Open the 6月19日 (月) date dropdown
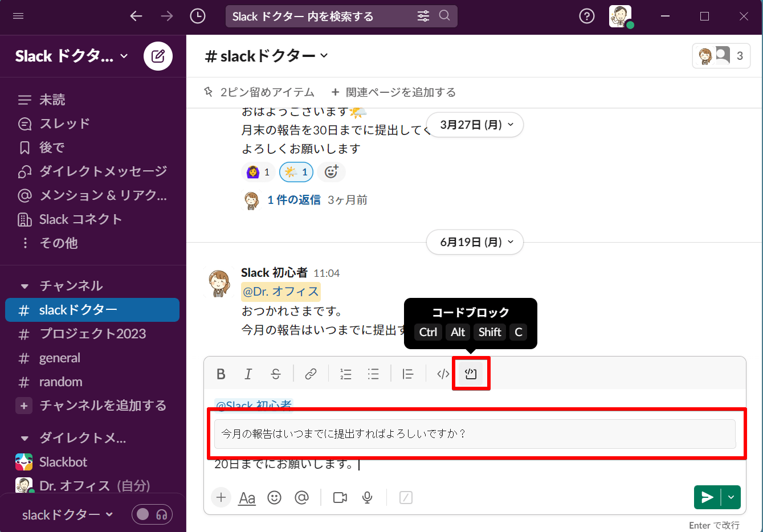This screenshot has height=532, width=763. coord(475,242)
